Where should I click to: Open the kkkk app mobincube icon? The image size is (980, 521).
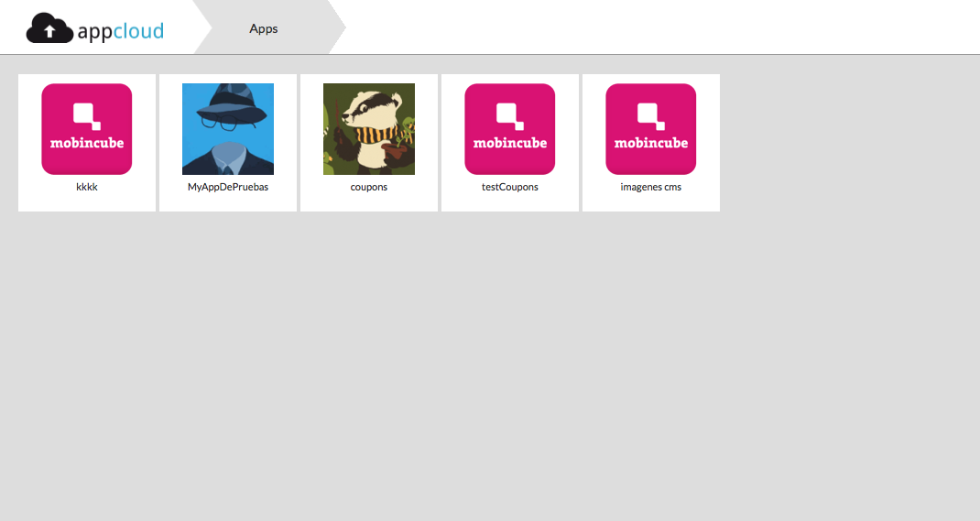[87, 129]
